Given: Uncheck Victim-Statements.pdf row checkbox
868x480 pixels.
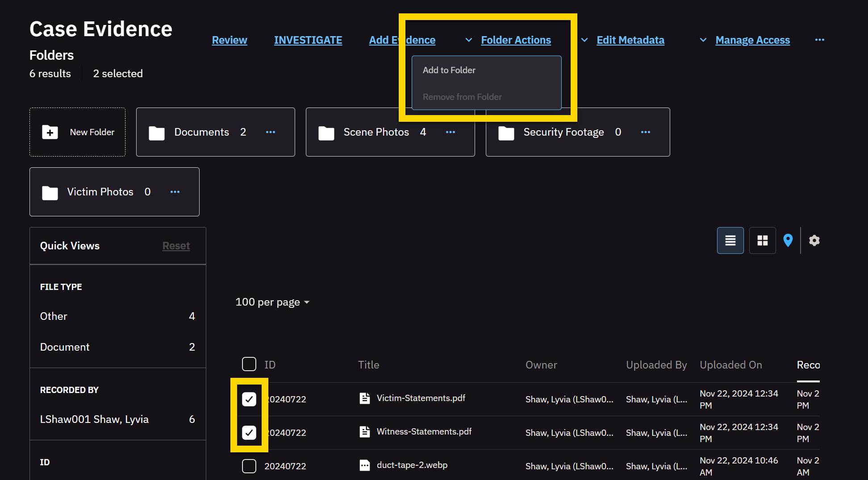Looking at the screenshot, I should click(x=249, y=399).
